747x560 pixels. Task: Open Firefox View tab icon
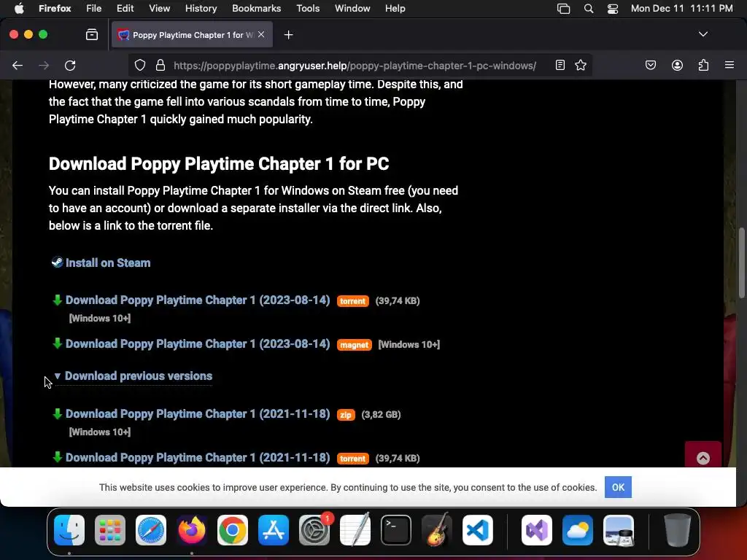[92, 35]
